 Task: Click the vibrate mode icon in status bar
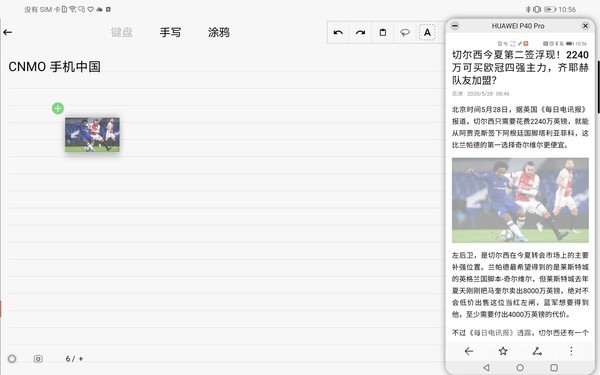coord(537,9)
